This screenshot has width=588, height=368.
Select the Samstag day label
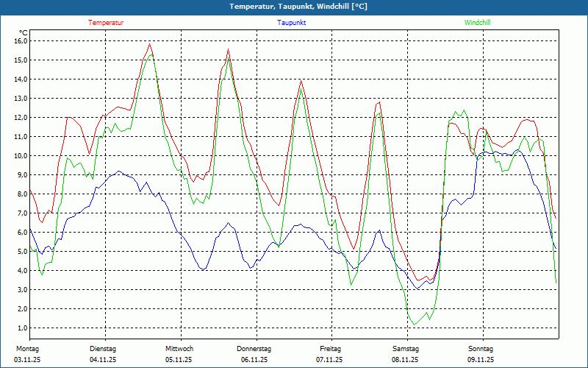[x=406, y=348]
